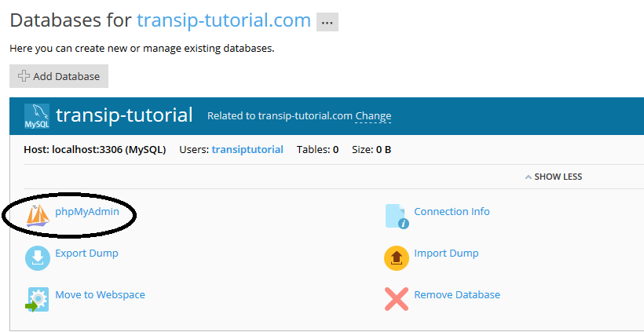The image size is (644, 332).
Task: Click the plus icon on Add Database
Action: (x=24, y=76)
